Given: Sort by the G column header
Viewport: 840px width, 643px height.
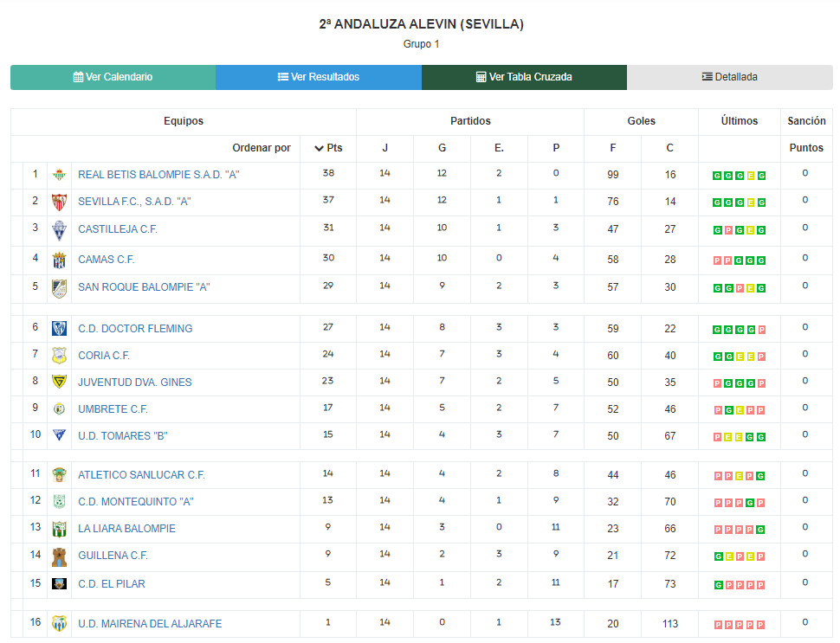Looking at the screenshot, I should (x=442, y=148).
